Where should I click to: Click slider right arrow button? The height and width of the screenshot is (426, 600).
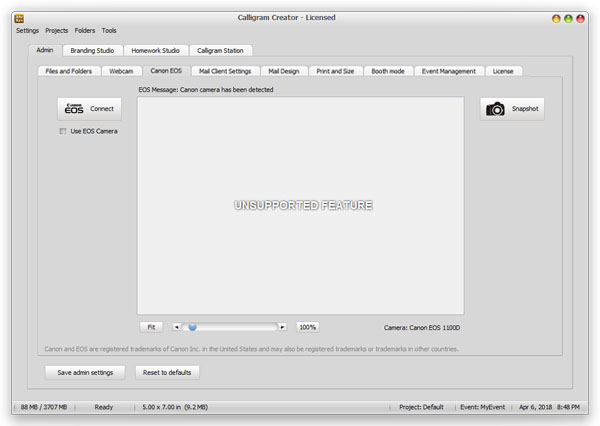click(283, 326)
